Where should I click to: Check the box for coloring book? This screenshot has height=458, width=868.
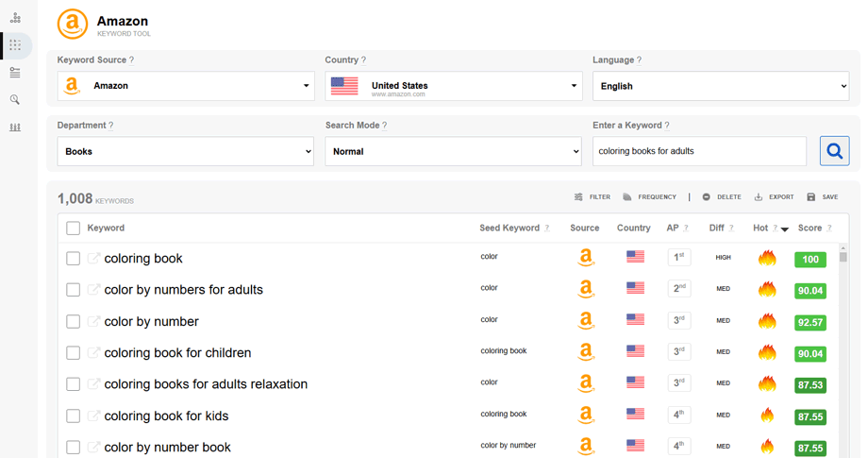tap(73, 259)
